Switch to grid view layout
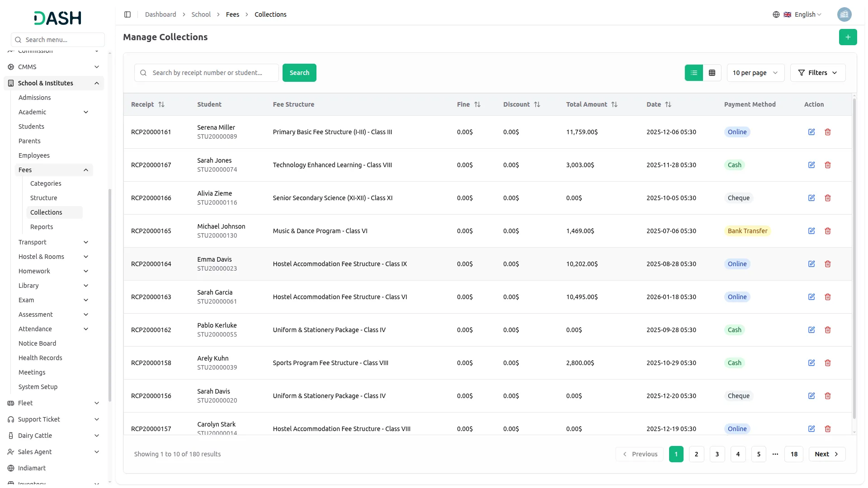Image resolution: width=868 pixels, height=488 pixels. click(x=712, y=73)
